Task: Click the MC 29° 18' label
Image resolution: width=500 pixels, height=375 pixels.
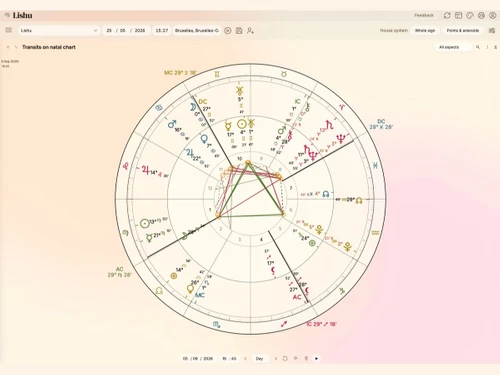Action: [180, 72]
